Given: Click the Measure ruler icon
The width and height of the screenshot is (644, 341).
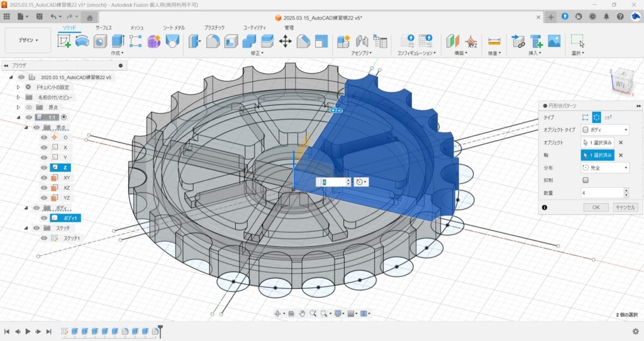Looking at the screenshot, I should tap(494, 41).
